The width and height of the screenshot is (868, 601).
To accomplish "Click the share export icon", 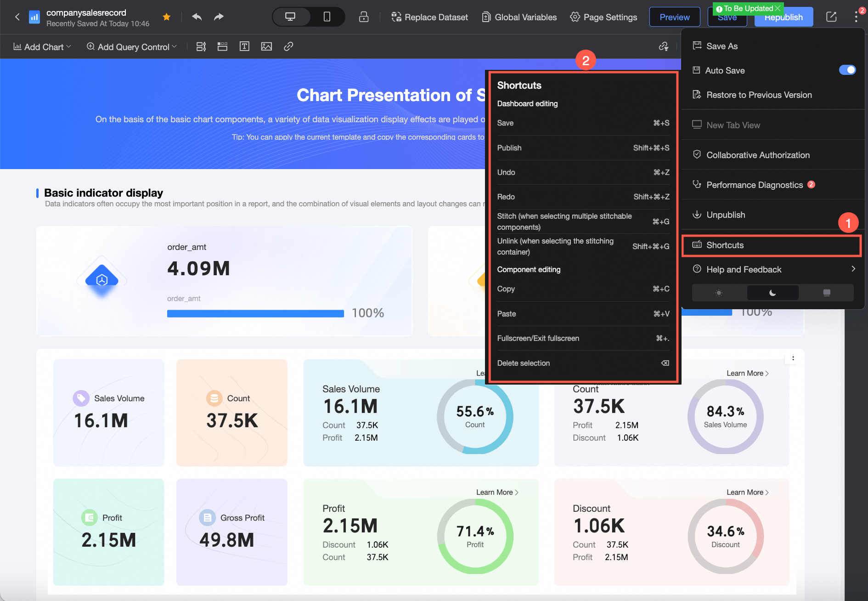I will point(831,17).
